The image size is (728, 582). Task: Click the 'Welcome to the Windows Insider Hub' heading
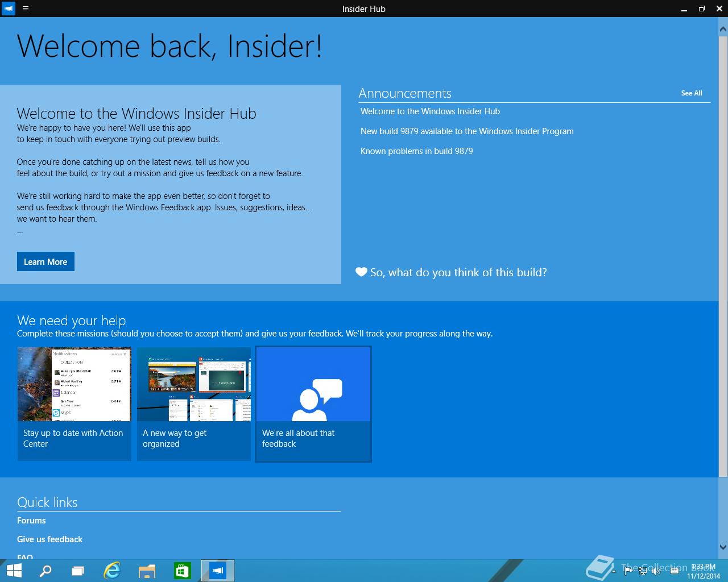(x=136, y=114)
